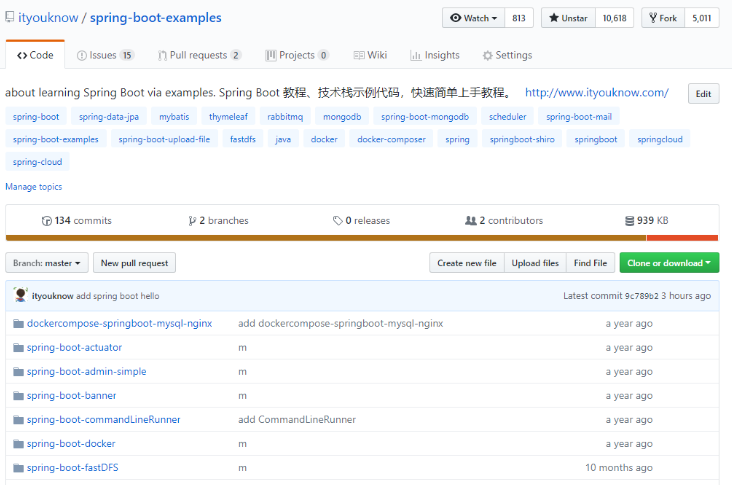Click the ityouknow avatar in the commit bar
Viewport: 732px width, 485px height.
click(x=21, y=295)
